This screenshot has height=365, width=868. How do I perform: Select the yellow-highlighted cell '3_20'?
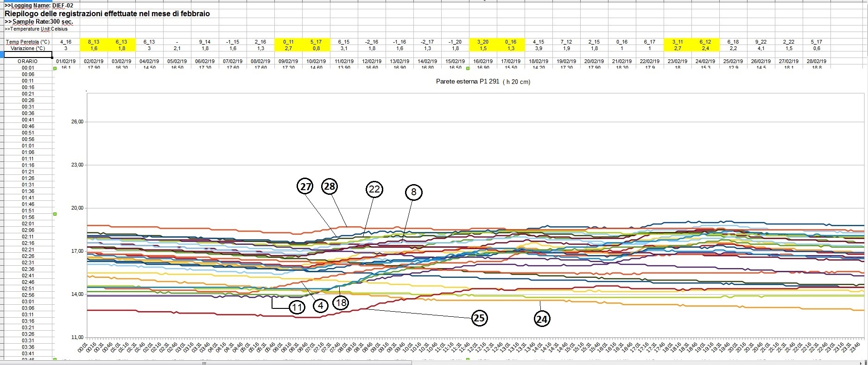tap(483, 42)
